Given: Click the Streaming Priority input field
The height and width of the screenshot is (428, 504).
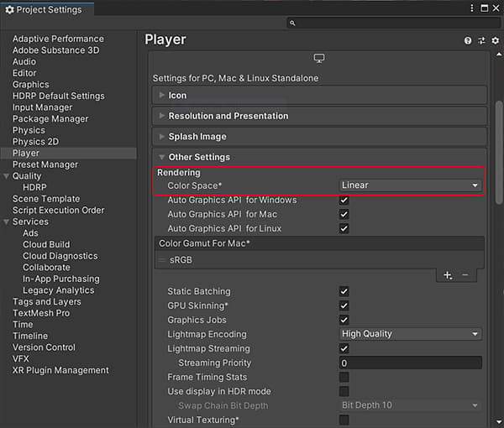Looking at the screenshot, I should (x=410, y=363).
